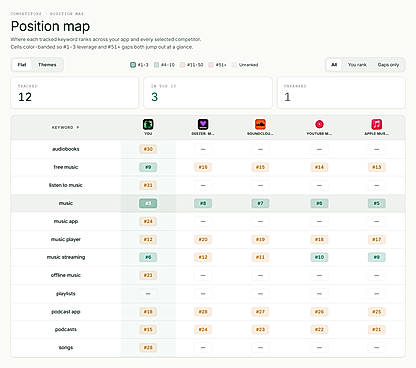Click the #11-50 legend color swatch
The height and width of the screenshot is (368, 416).
point(182,65)
